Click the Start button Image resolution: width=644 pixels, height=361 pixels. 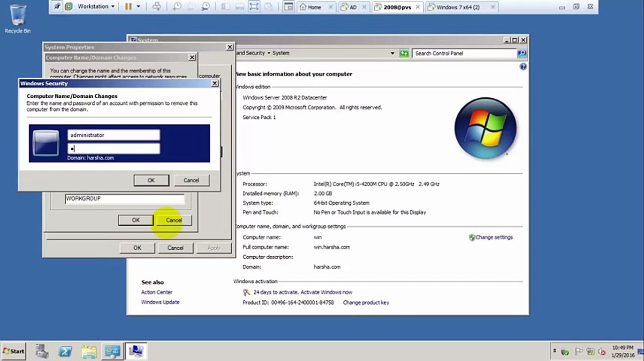pyautogui.click(x=14, y=351)
